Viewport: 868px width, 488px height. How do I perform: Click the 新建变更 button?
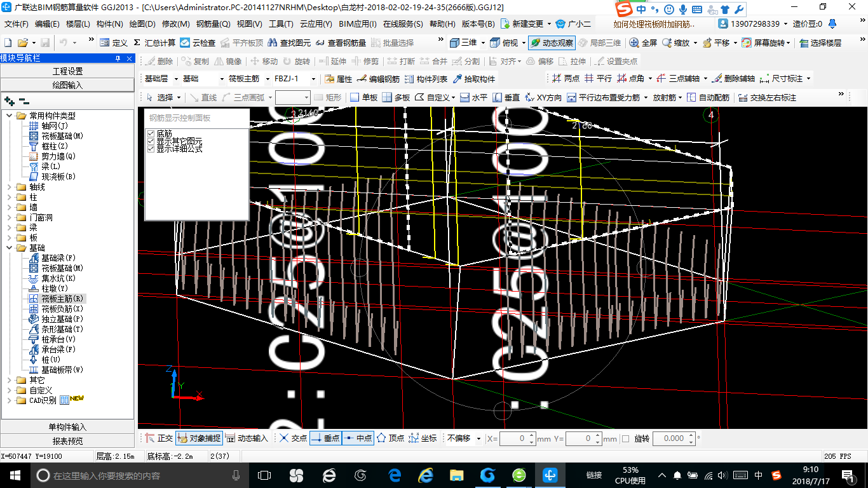pos(522,24)
